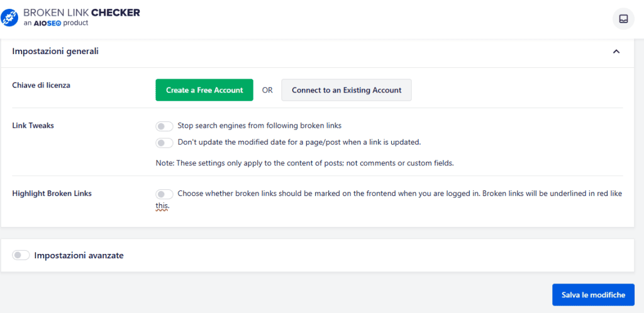Click the Impostazioni avanzate title text
Image resolution: width=644 pixels, height=313 pixels.
79,256
